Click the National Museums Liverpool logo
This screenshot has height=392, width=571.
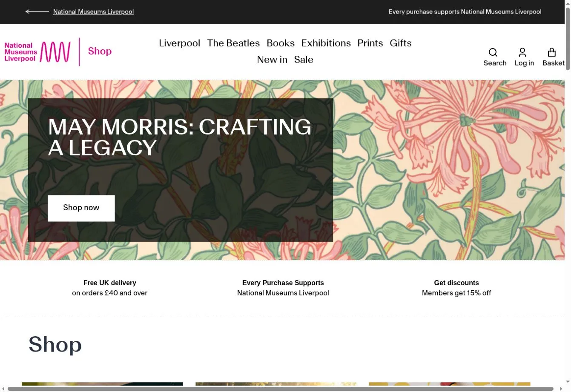37,52
